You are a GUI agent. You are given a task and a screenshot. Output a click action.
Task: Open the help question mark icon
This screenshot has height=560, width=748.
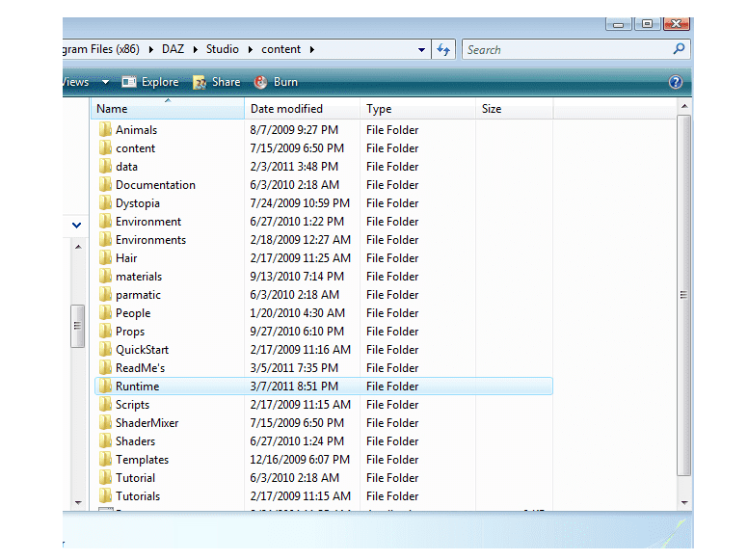(x=676, y=82)
